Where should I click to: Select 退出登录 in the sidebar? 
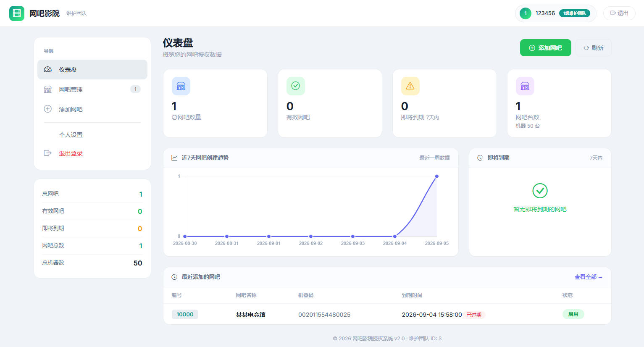pyautogui.click(x=92, y=153)
